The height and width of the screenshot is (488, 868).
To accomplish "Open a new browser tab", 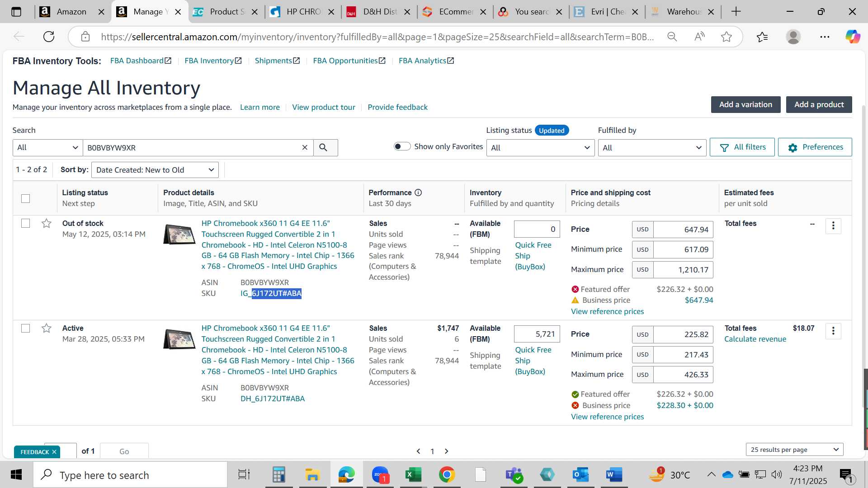I will [736, 12].
